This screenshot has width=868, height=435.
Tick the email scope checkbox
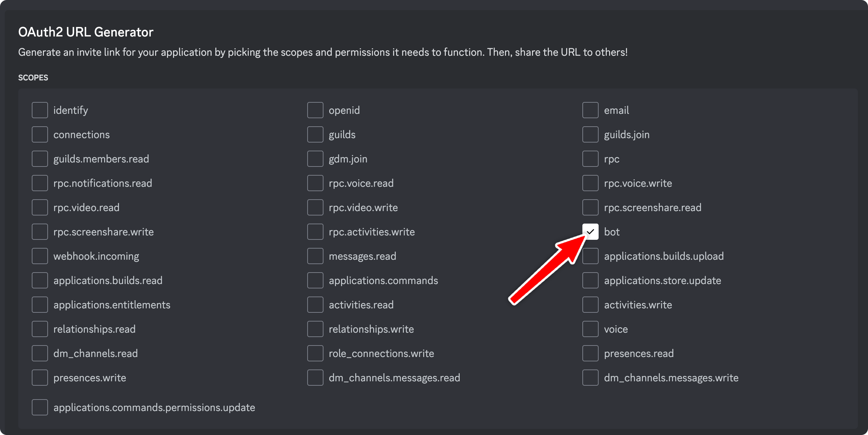590,110
